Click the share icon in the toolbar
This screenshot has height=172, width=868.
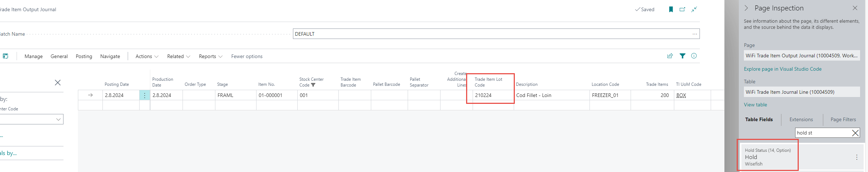[670, 56]
